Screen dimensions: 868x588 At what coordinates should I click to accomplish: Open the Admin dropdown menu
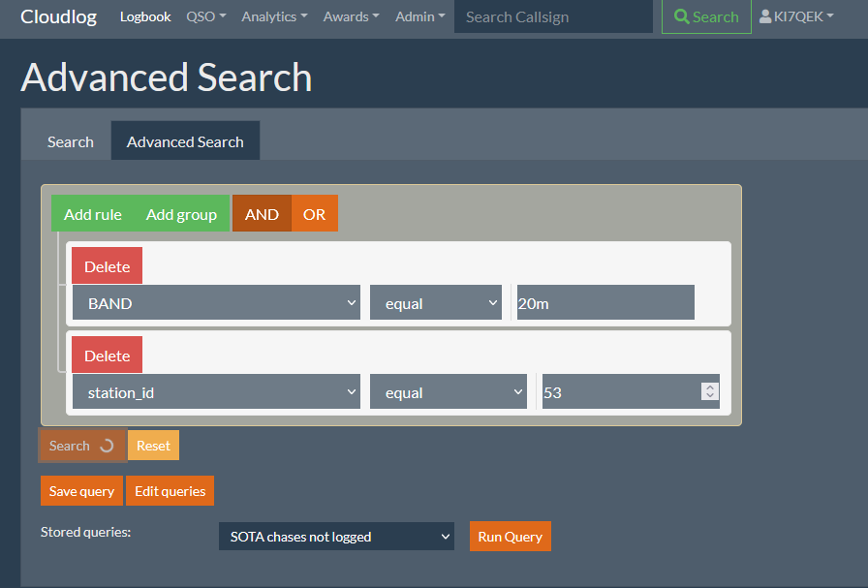pyautogui.click(x=419, y=15)
